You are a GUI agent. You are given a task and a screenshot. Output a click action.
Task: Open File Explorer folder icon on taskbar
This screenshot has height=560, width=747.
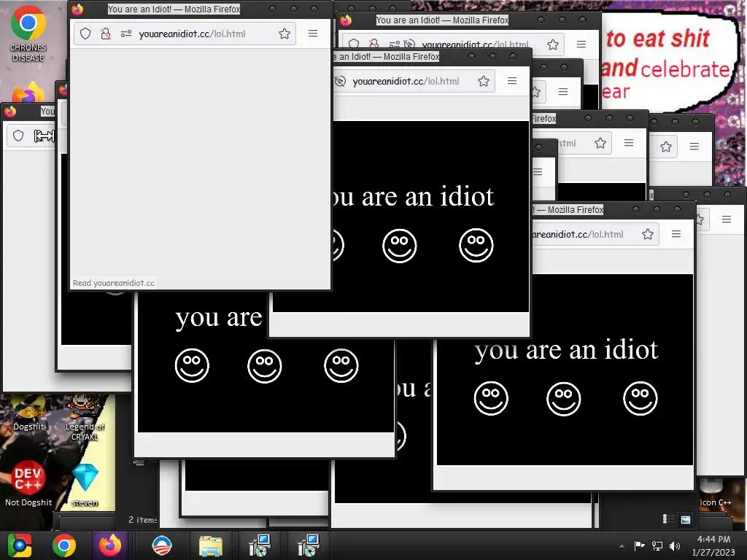[211, 546]
